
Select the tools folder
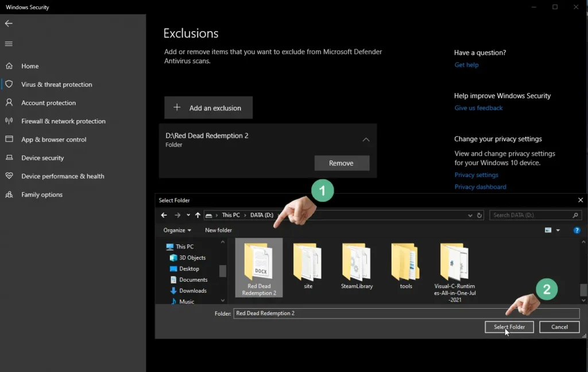coord(406,266)
